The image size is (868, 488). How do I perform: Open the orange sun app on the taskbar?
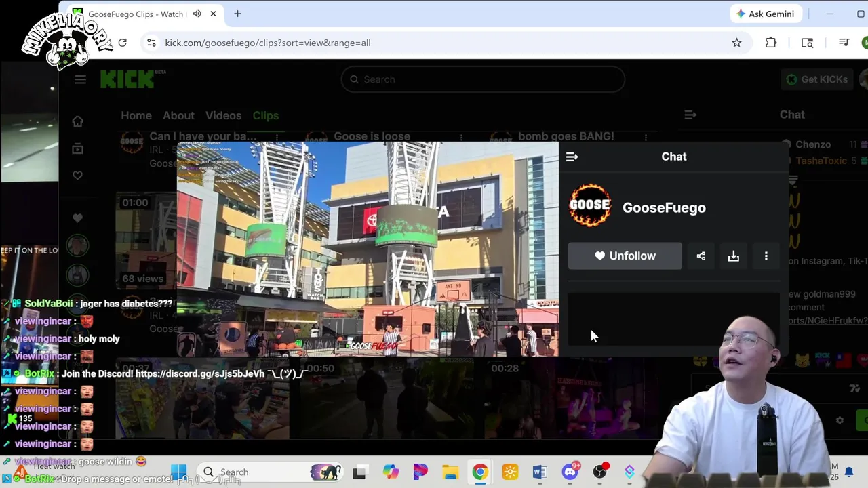[x=510, y=472]
